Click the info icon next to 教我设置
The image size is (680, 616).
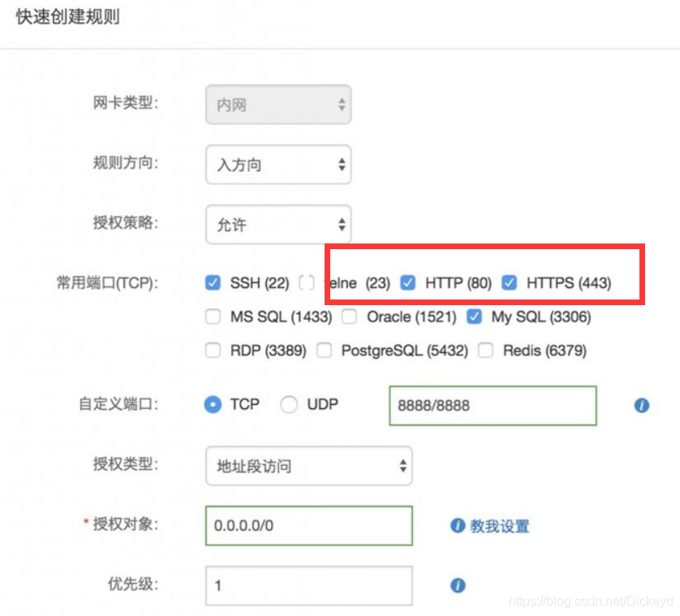click(458, 525)
